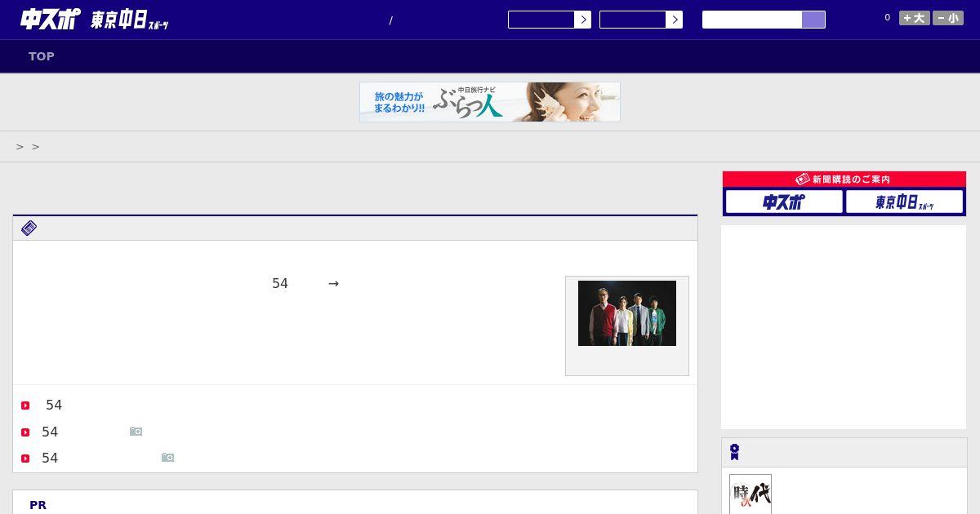The image size is (980, 514).
Task: Click the lower camera icon in the related list
Action: point(168,458)
